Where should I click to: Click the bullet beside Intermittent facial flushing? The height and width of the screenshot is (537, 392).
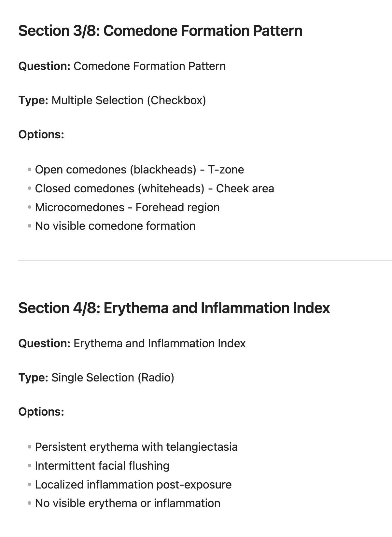(x=30, y=466)
